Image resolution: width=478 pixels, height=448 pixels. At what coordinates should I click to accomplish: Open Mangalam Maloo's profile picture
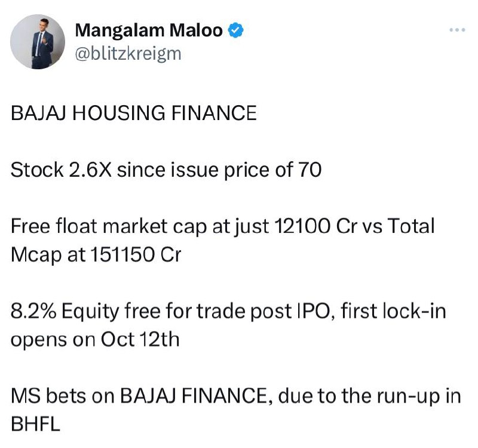38,42
